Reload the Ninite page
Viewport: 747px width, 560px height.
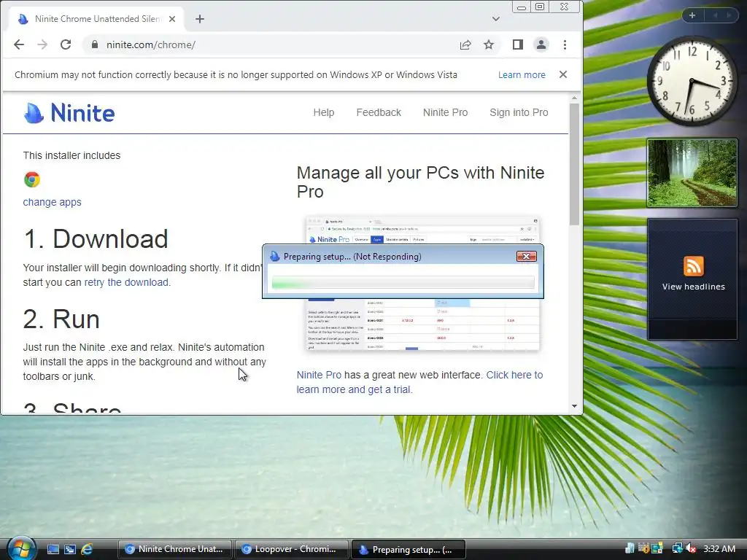66,44
